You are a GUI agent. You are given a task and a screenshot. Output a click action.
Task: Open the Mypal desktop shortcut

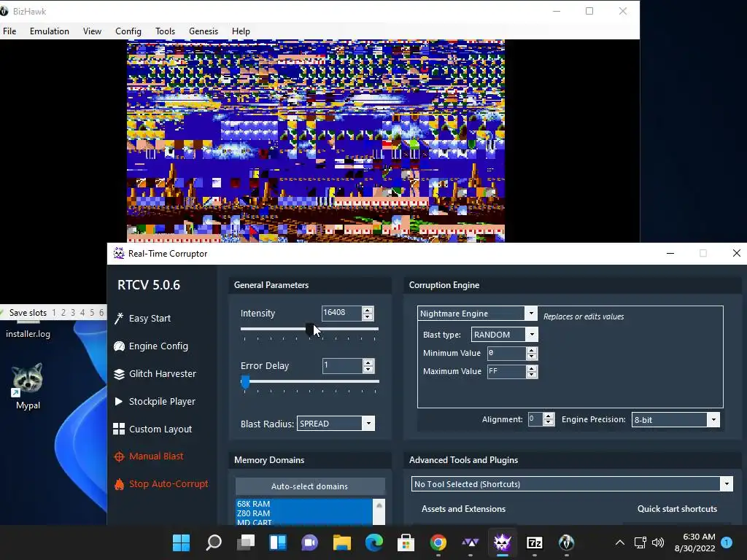(28, 386)
